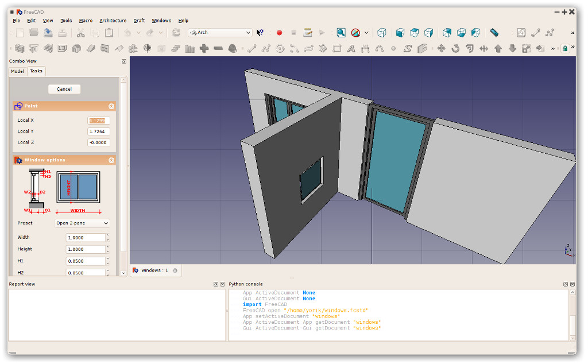This screenshot has height=364, width=588.
Task: Open the Preset Open 2-pane dropdown
Action: (x=82, y=223)
